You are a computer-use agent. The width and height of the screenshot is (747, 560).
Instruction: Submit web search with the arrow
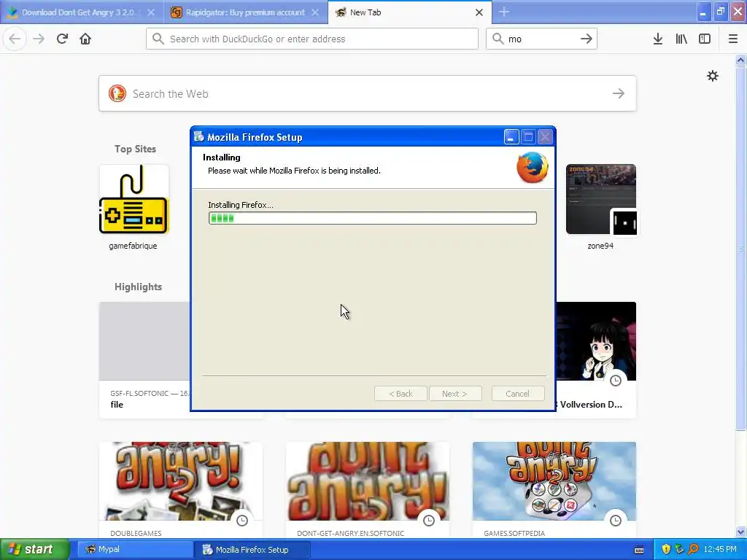pos(619,93)
